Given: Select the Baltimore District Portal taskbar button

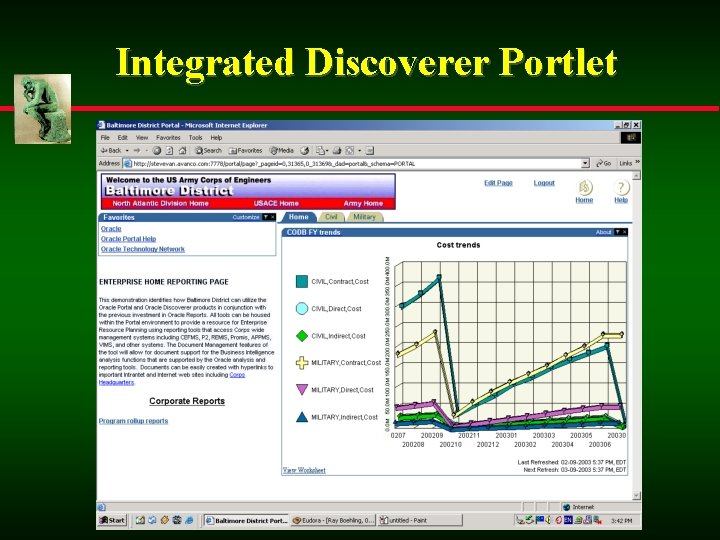Looking at the screenshot, I should tap(246, 520).
